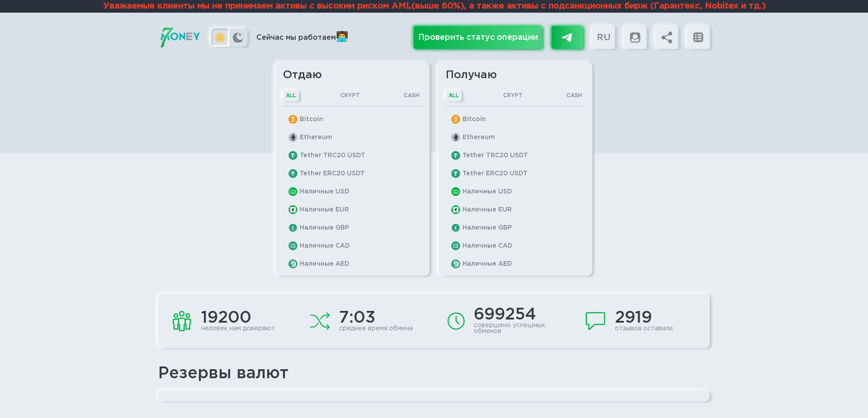
Task: Open the CRYPT category in Отдаю panel
Action: tap(349, 95)
